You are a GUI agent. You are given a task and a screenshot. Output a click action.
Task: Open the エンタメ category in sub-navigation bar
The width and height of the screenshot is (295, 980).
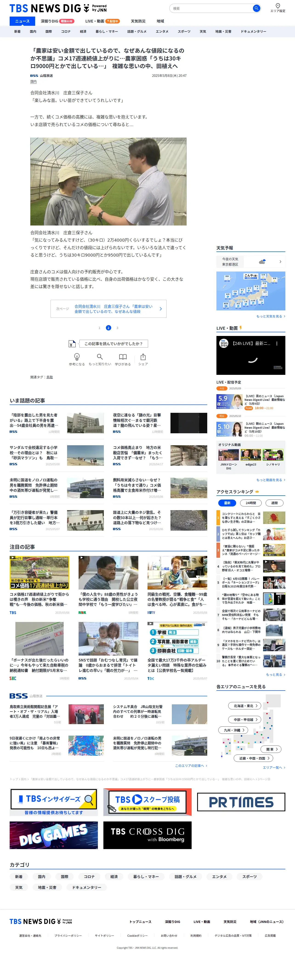coord(162,32)
